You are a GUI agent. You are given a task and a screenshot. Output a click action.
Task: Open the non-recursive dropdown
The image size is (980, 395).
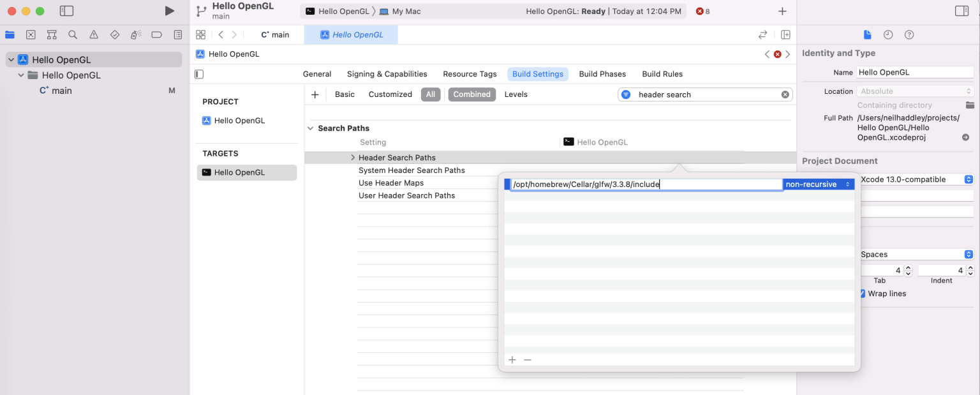click(819, 184)
